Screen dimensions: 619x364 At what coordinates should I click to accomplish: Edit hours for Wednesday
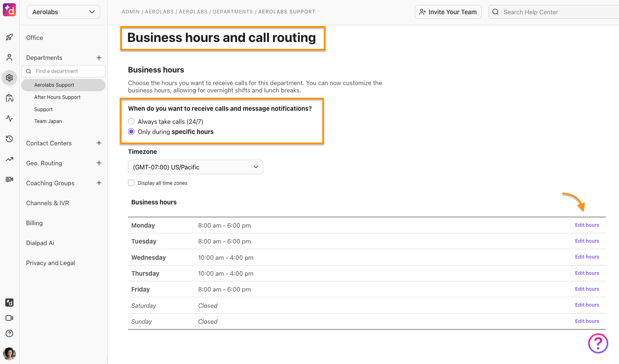click(x=587, y=257)
